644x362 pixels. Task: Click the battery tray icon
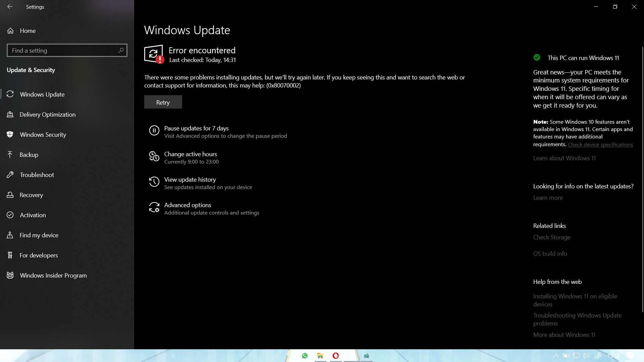(x=566, y=356)
